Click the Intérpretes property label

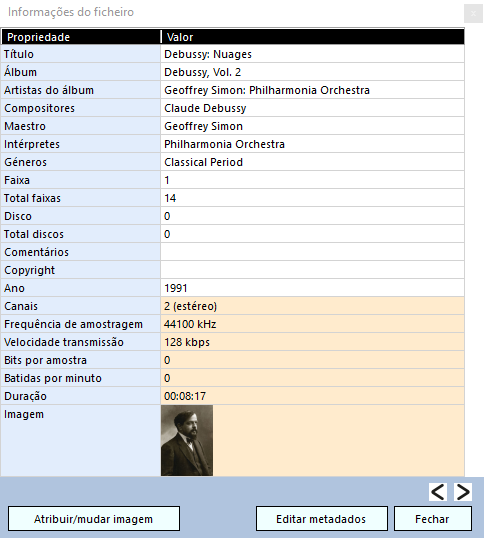click(32, 144)
